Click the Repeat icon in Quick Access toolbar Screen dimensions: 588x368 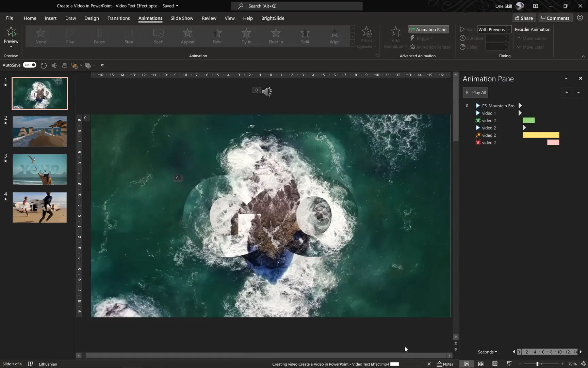44,65
